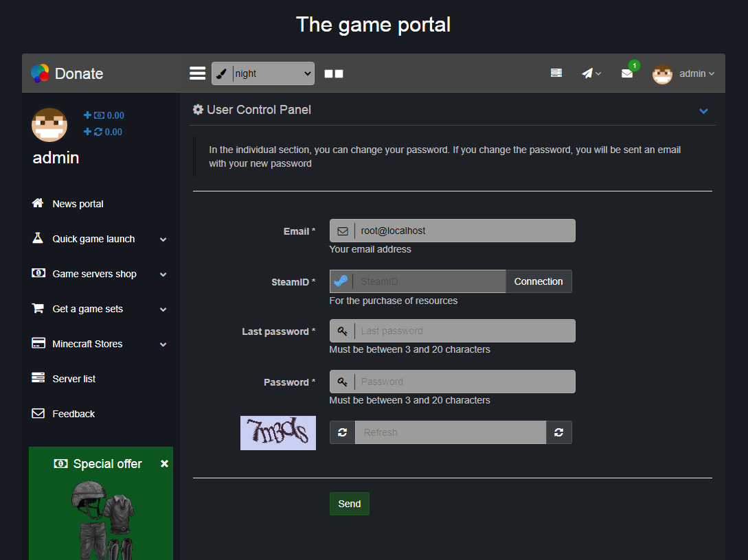The image size is (748, 560).
Task: Open the server list icon in top bar
Action: coord(556,73)
